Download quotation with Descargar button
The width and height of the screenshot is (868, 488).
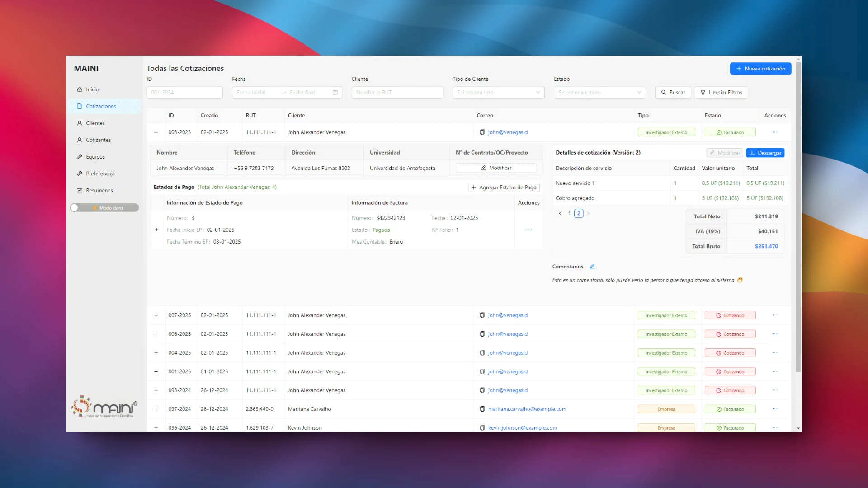tap(765, 153)
